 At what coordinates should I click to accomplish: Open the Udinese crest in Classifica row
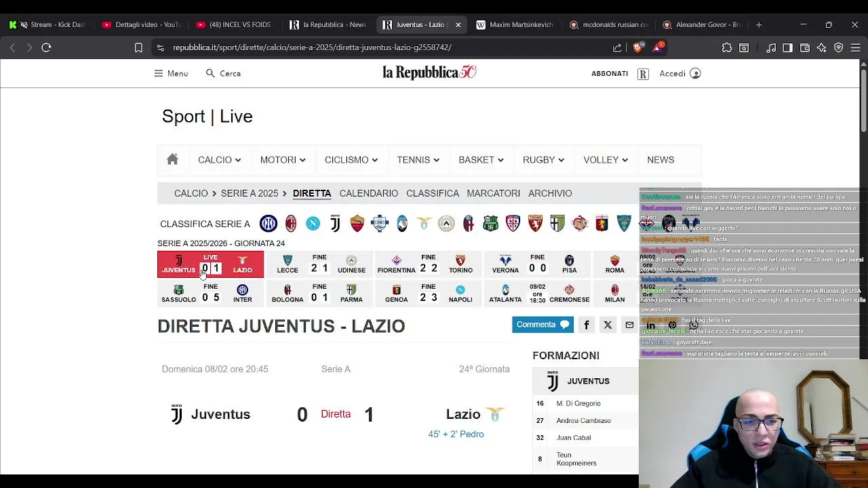446,224
